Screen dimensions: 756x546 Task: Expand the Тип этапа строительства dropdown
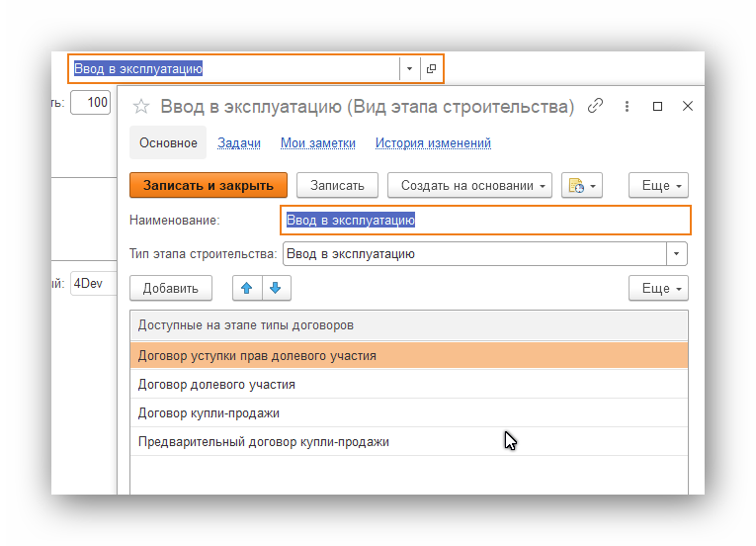click(676, 254)
